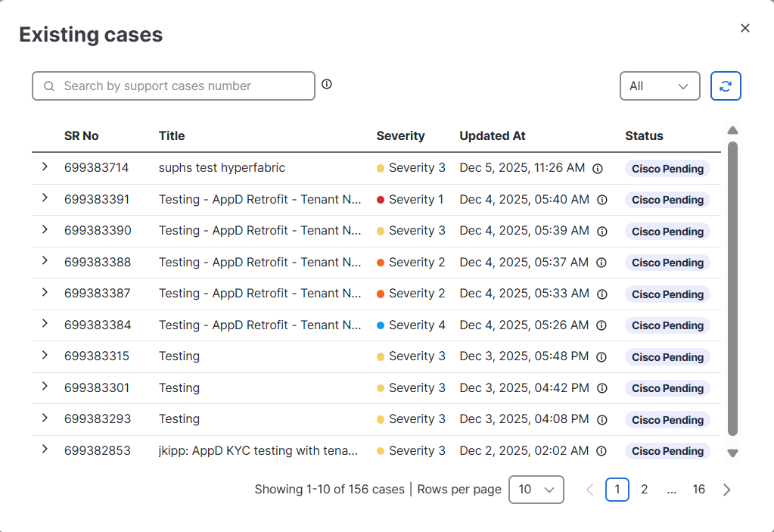
Task: Go to next page using right arrow
Action: [x=727, y=490]
